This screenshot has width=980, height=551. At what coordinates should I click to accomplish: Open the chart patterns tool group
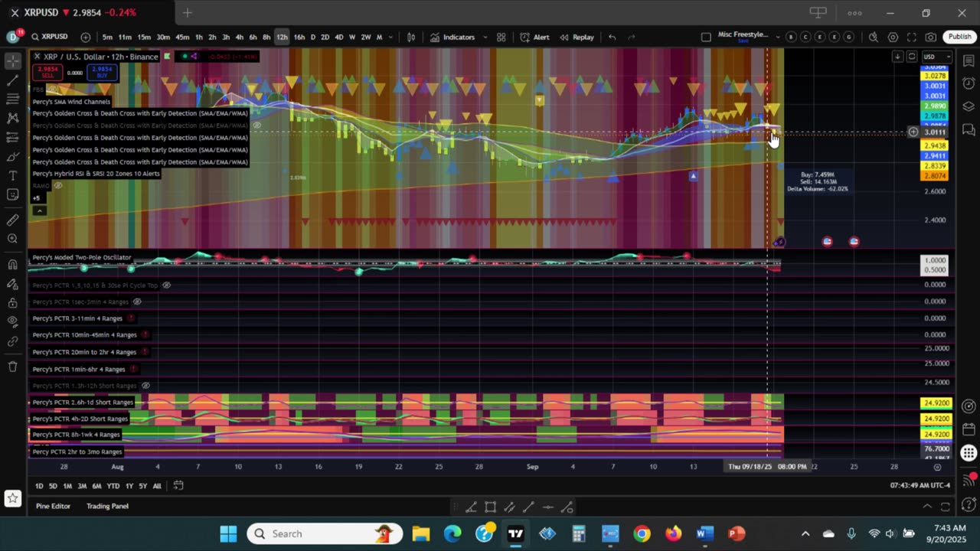coord(13,118)
